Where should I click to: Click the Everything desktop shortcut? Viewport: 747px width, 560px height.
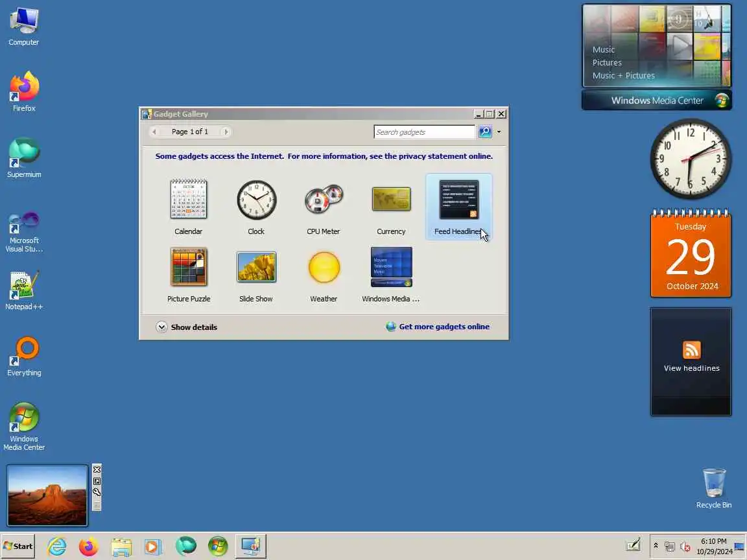[24, 356]
